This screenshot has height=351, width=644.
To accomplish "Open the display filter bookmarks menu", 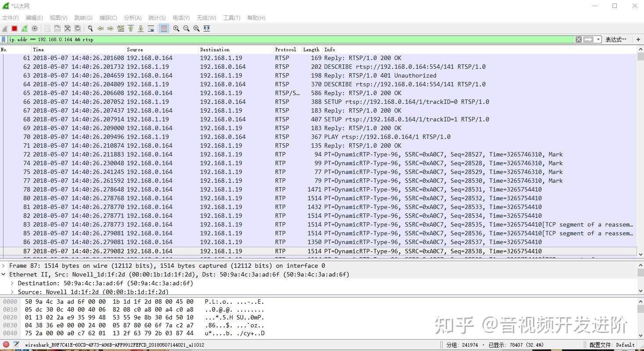I will 4,39.
